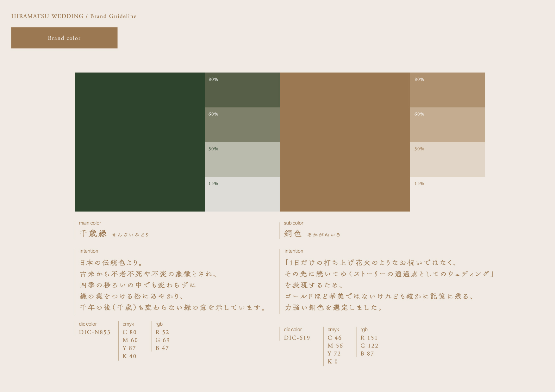
Task: Click the HIRAMATSU WEDDING header text
Action: (x=47, y=16)
